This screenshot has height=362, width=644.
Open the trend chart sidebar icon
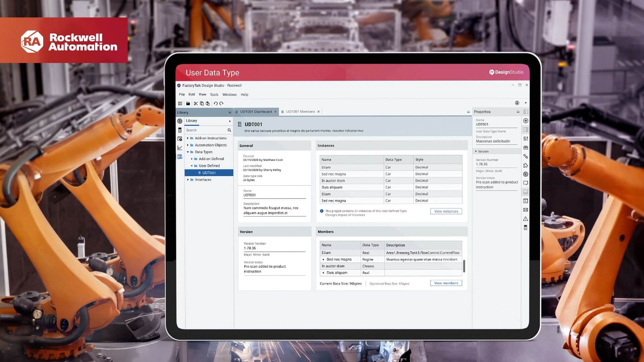180,148
